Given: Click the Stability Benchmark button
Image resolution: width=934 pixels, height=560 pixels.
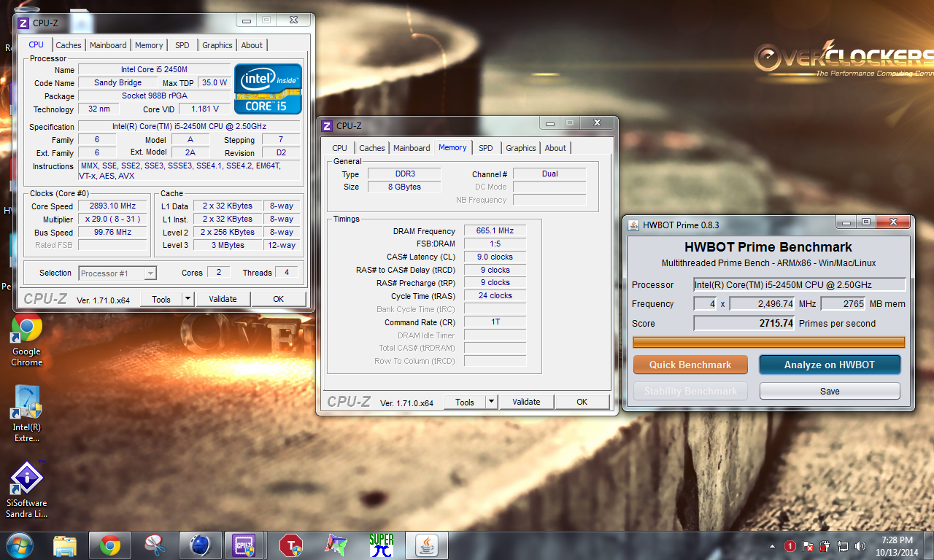Looking at the screenshot, I should [x=690, y=391].
